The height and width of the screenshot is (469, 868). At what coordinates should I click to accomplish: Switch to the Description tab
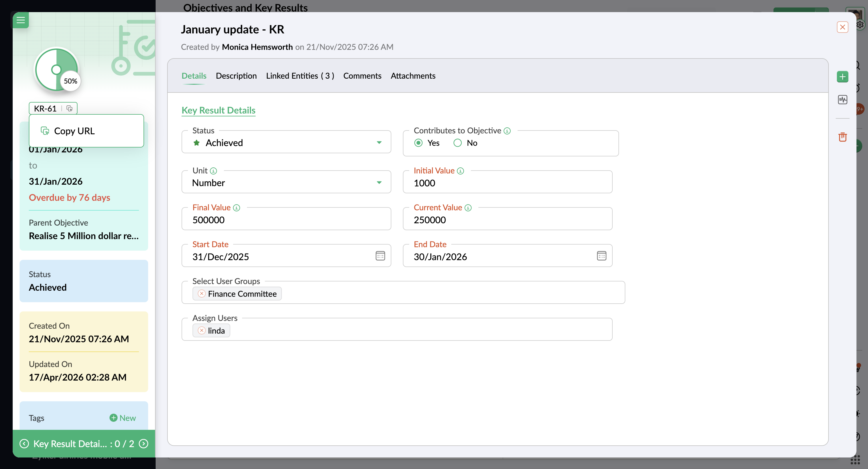[236, 76]
